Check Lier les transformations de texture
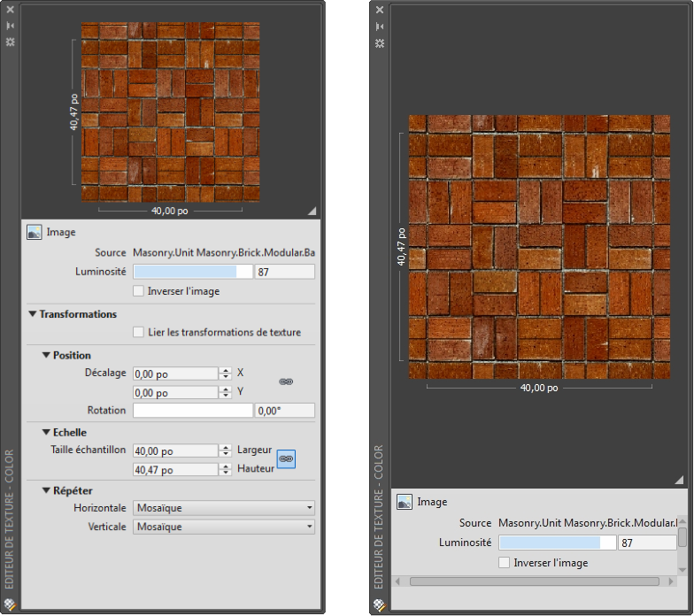This screenshot has width=694, height=616. 138,333
